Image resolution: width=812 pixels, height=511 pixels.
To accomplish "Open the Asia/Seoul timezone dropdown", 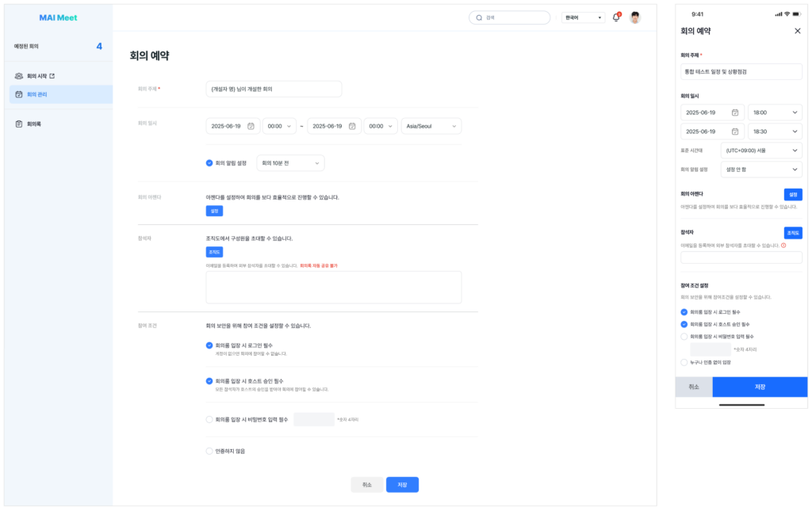I will tap(431, 126).
